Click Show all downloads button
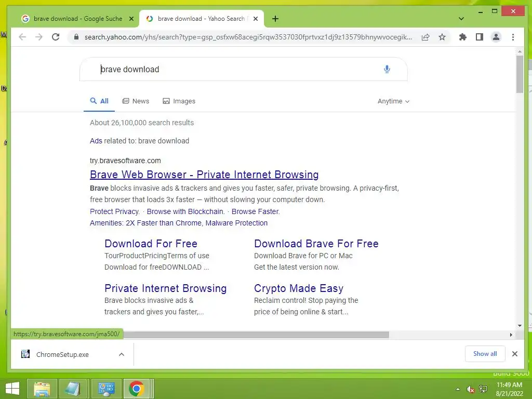This screenshot has width=532, height=399. [485, 354]
